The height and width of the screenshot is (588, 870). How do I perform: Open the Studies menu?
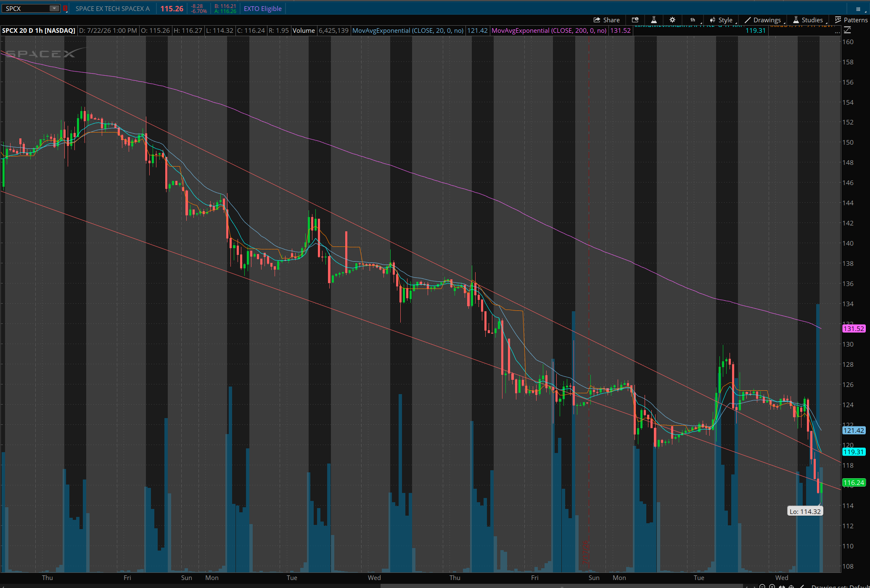pos(809,20)
